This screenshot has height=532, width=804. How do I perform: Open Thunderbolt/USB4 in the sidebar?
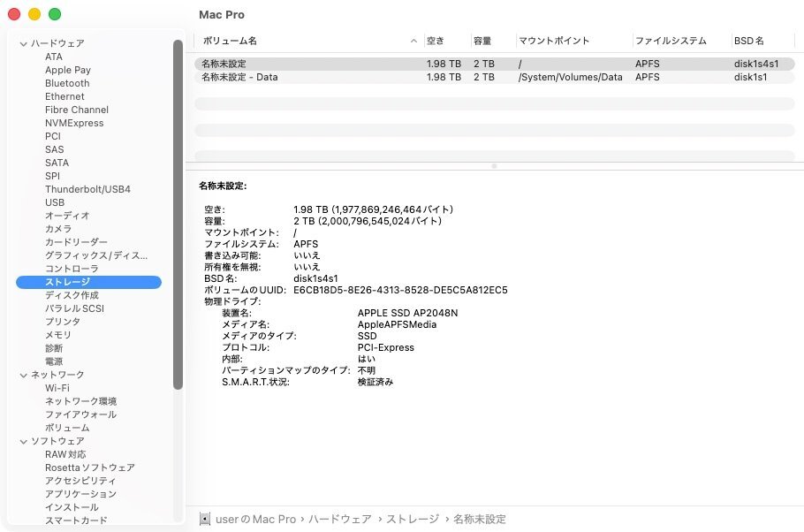tap(87, 189)
